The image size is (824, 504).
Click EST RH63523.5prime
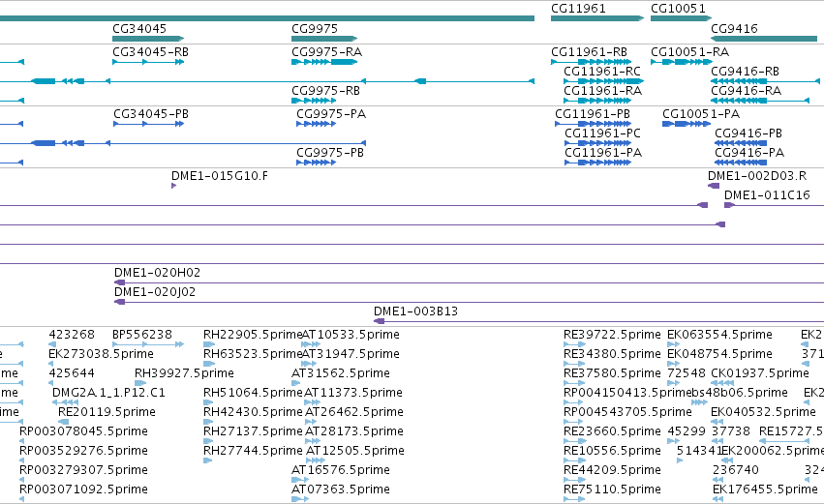253,354
